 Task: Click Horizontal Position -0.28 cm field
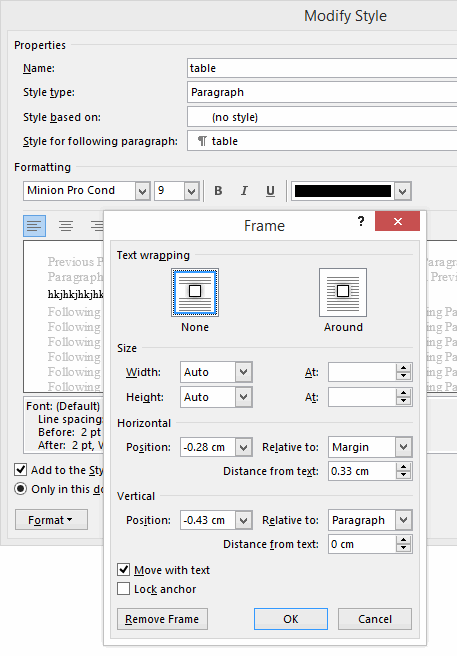click(208, 447)
